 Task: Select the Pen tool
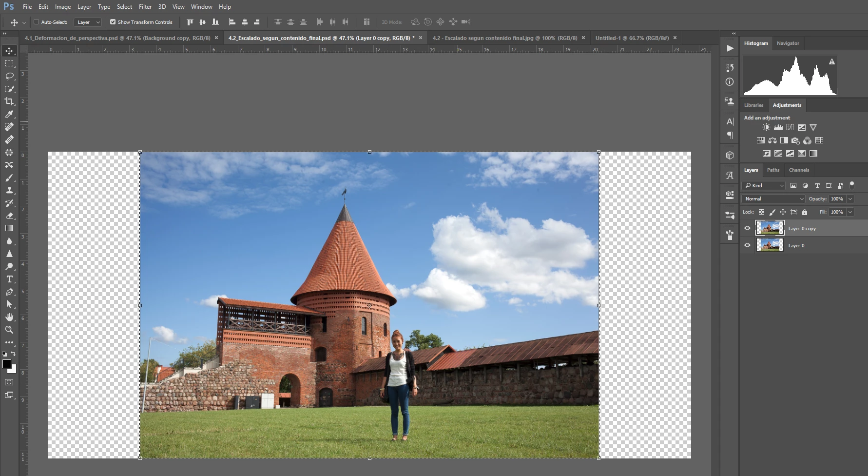pos(9,292)
